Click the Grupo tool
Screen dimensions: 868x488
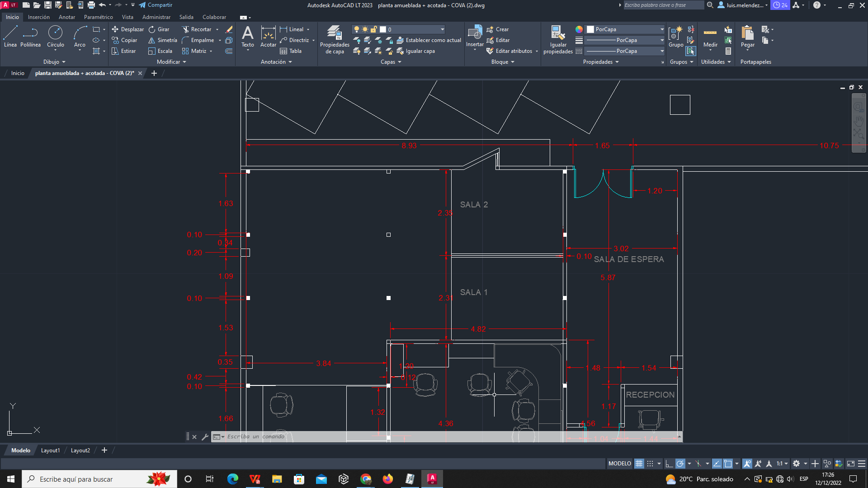coord(676,37)
